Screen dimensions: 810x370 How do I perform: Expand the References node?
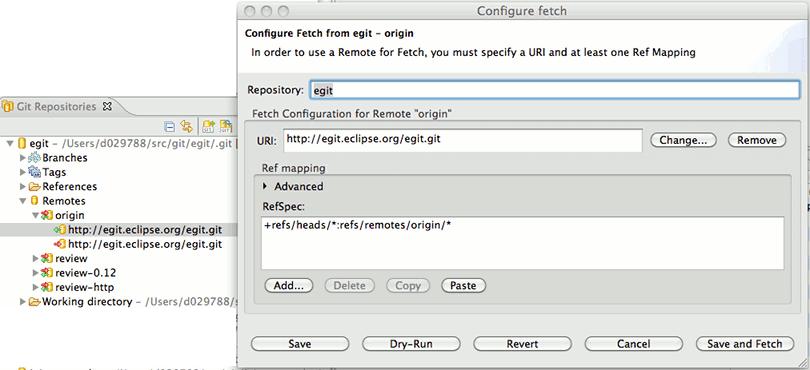23,187
